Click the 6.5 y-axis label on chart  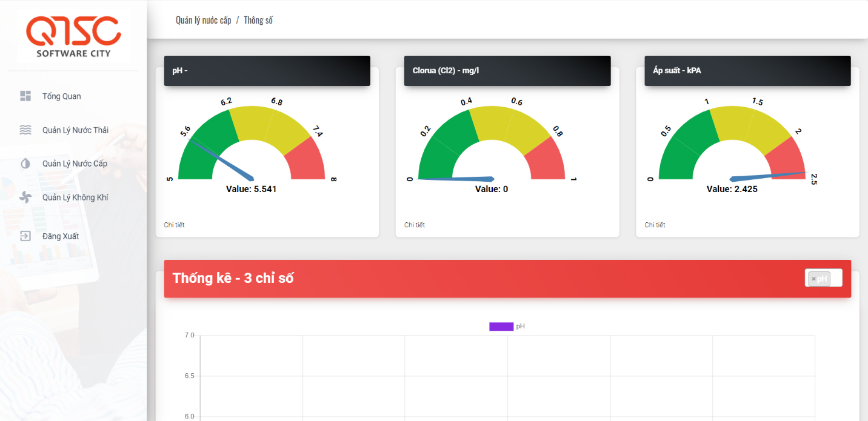(x=189, y=376)
